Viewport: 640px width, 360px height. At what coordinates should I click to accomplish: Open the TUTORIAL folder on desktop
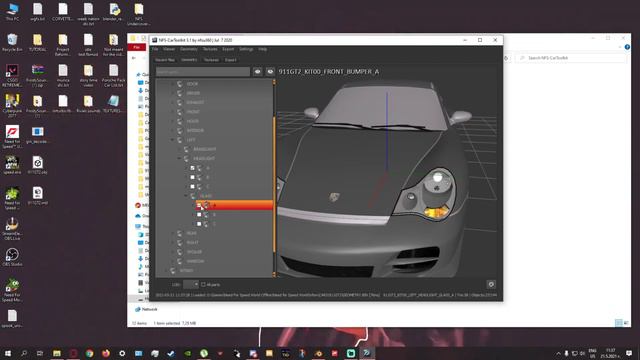(38, 42)
